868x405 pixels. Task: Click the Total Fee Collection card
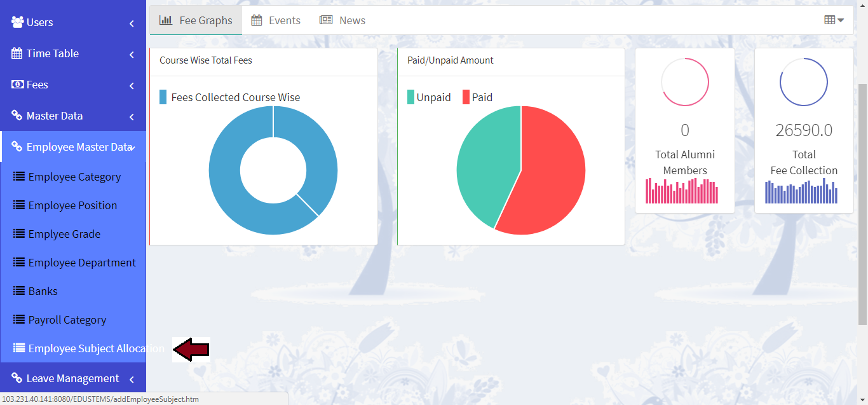click(x=804, y=130)
